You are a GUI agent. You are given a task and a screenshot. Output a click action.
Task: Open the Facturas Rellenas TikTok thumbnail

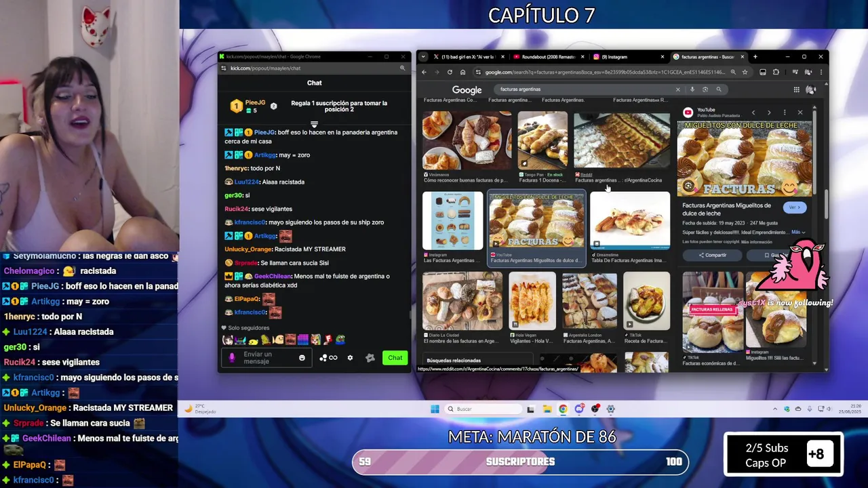pyautogui.click(x=713, y=312)
